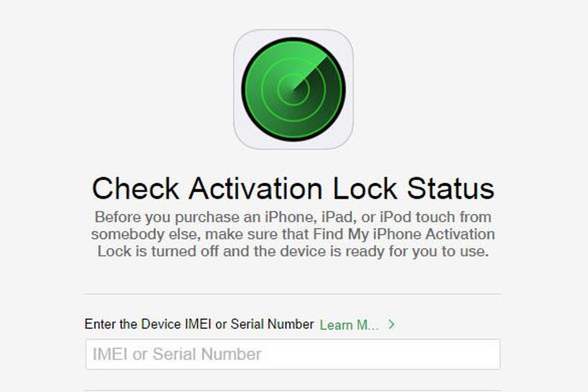
Task: Click 'Before you purchase' description line
Action: pos(293,217)
